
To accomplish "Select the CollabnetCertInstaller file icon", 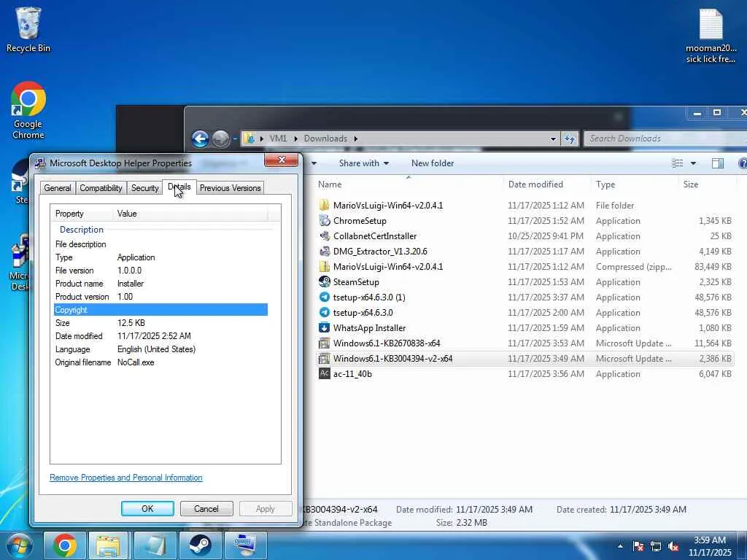I will pyautogui.click(x=325, y=236).
